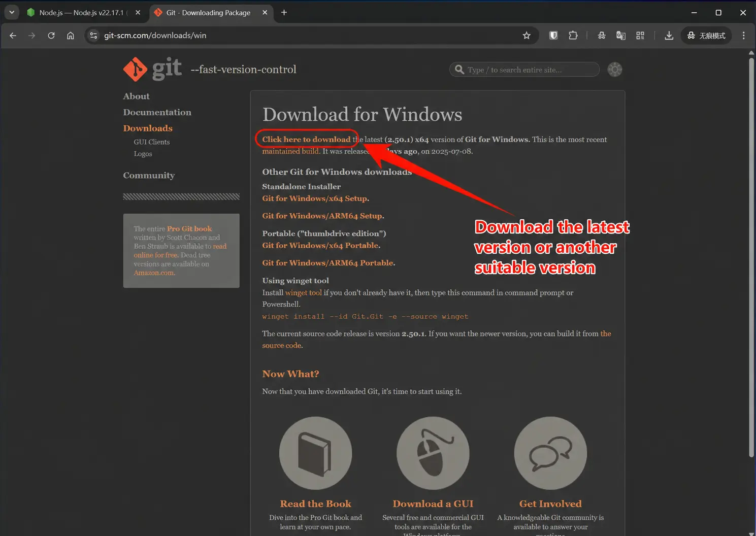The width and height of the screenshot is (756, 536).
Task: Click the 'Now What?' heading
Action: (290, 374)
